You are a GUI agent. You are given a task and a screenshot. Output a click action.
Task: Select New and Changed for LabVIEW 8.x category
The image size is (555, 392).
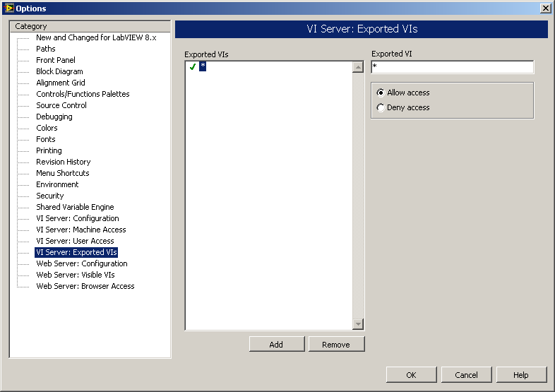point(96,37)
